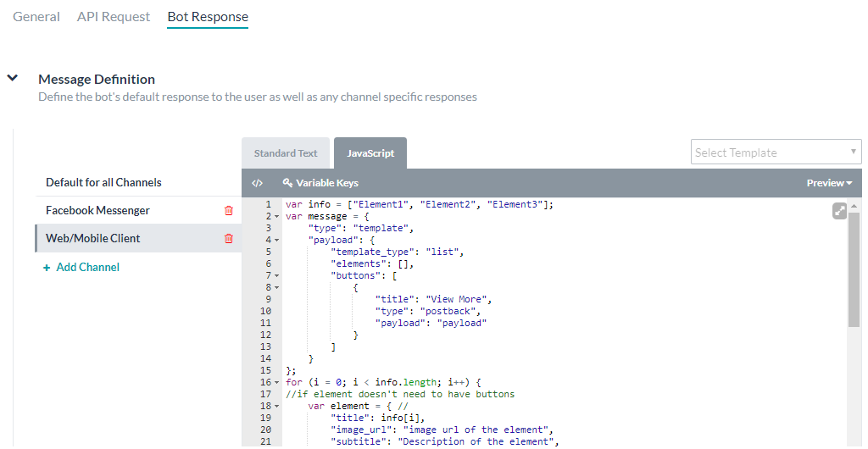Screen dimensions: 868x449
Task: Select the JavaScript editor tab
Action: click(x=370, y=153)
